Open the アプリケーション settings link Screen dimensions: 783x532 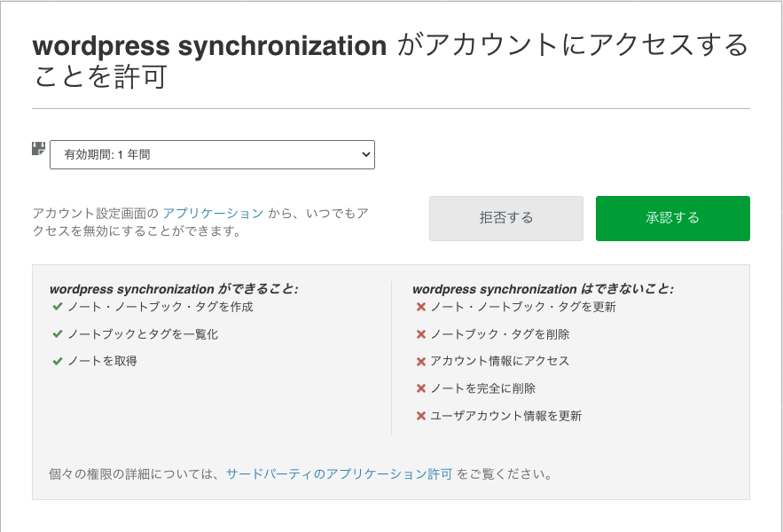point(213,214)
